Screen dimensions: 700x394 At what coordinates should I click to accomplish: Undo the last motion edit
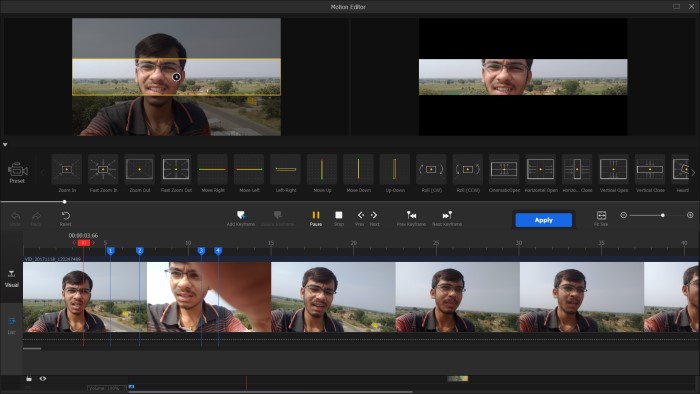pyautogui.click(x=15, y=219)
